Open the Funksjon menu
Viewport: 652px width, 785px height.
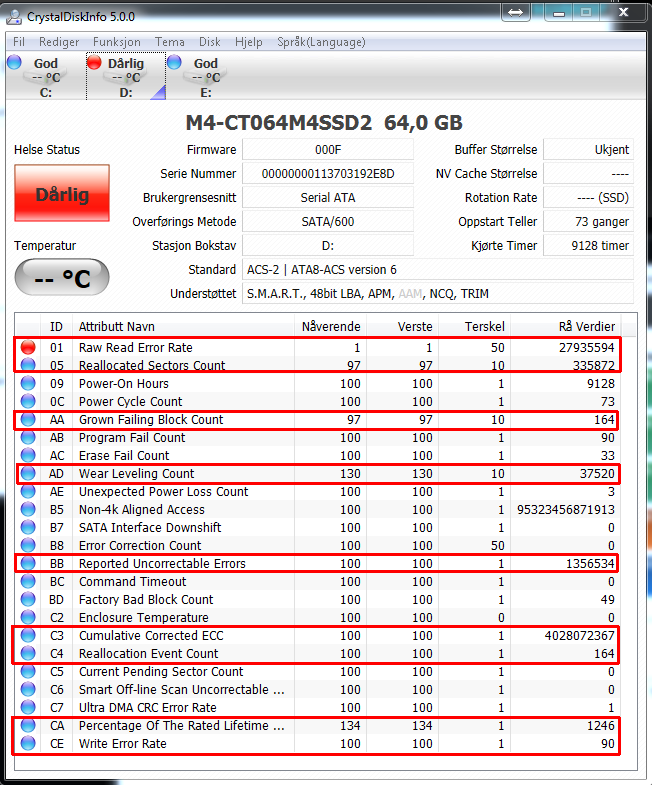coord(117,42)
